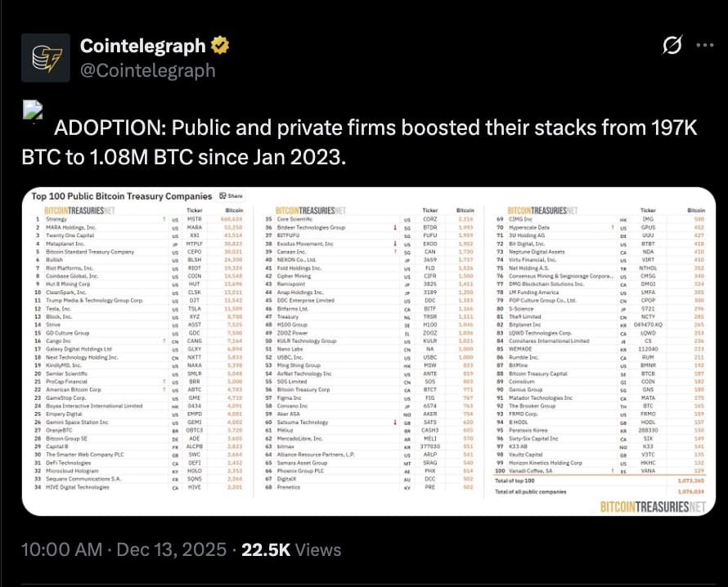Screen dimensions: 728x587
Task: Click the Top 100 Public Bitcoin Treasury Companies title
Action: coord(123,196)
